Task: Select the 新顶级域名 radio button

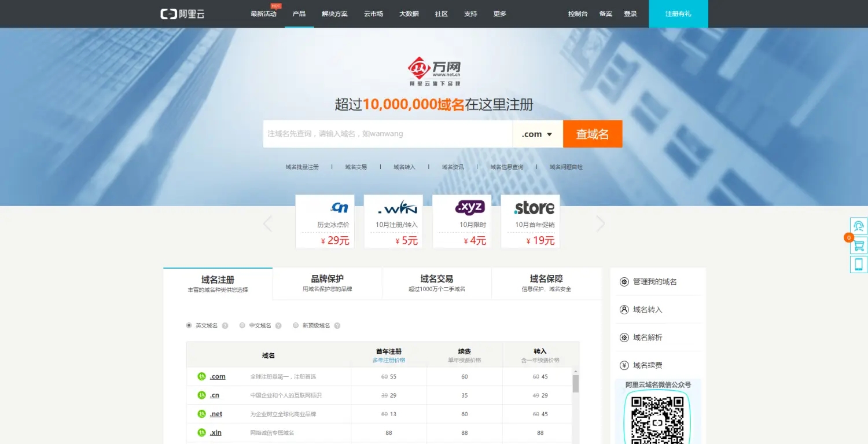Action: point(296,325)
